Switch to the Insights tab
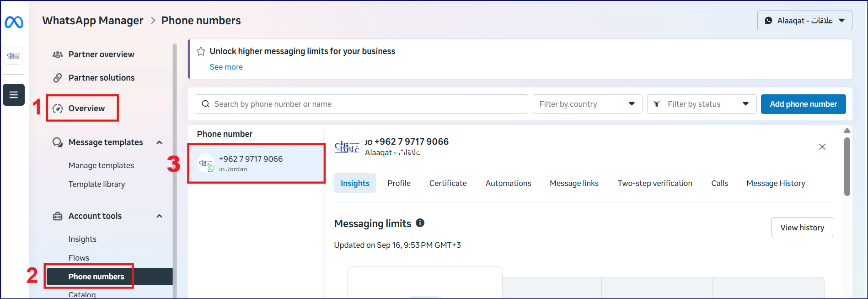 (x=355, y=183)
